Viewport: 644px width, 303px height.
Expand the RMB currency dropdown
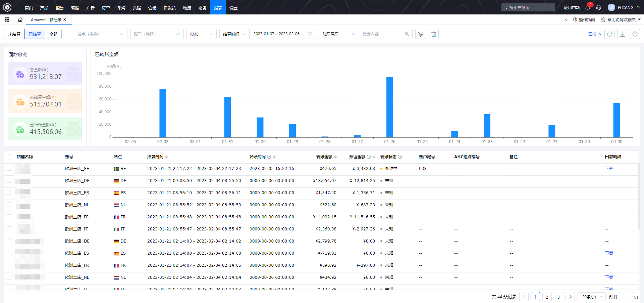pyautogui.click(x=201, y=34)
